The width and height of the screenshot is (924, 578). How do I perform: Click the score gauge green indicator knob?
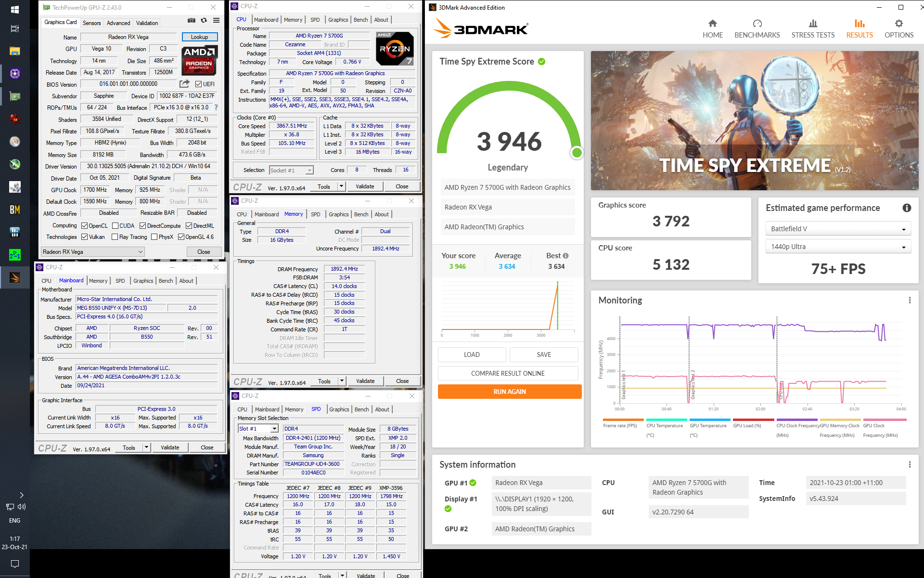577,153
